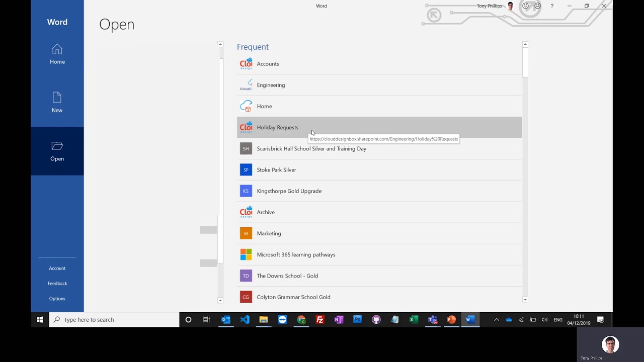Send a frown feedback face icon
This screenshot has height=362, width=644.
pos(538,6)
